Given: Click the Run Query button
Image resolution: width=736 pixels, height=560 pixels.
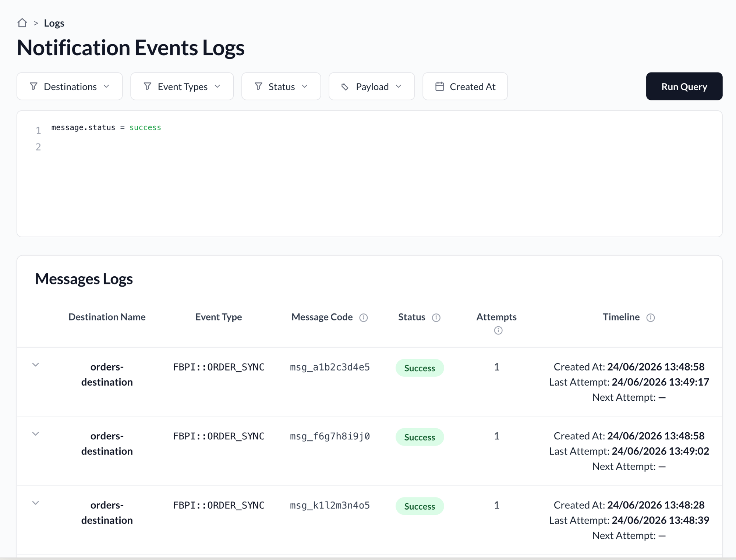Looking at the screenshot, I should (684, 86).
